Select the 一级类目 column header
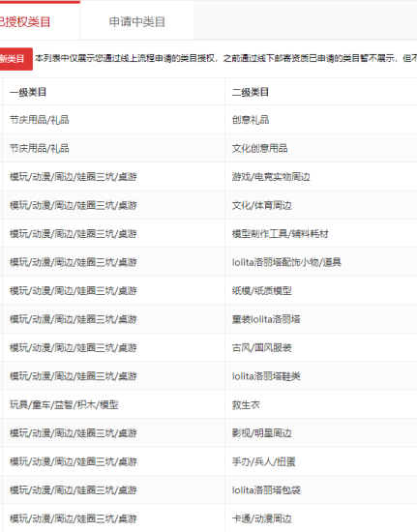The width and height of the screenshot is (417, 532). [x=28, y=92]
